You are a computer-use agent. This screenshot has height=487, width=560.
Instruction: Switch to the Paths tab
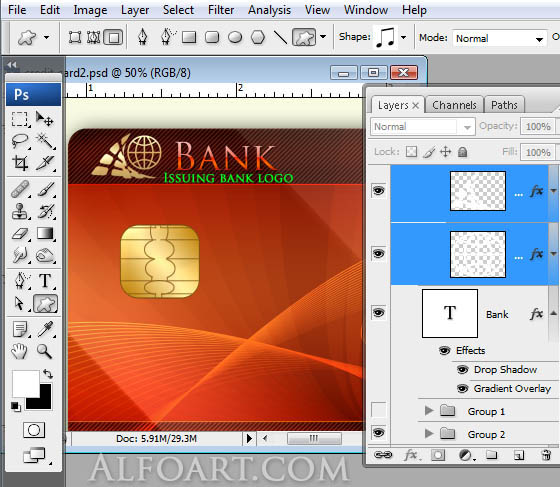[504, 105]
